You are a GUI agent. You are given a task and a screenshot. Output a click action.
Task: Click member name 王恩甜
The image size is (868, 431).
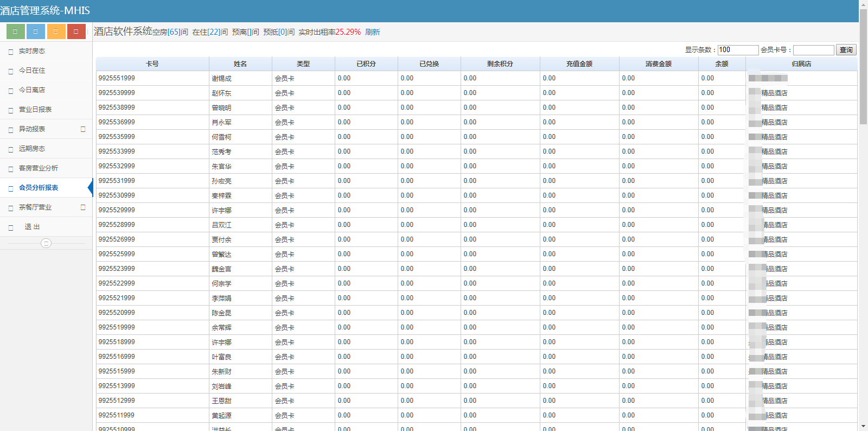(221, 401)
